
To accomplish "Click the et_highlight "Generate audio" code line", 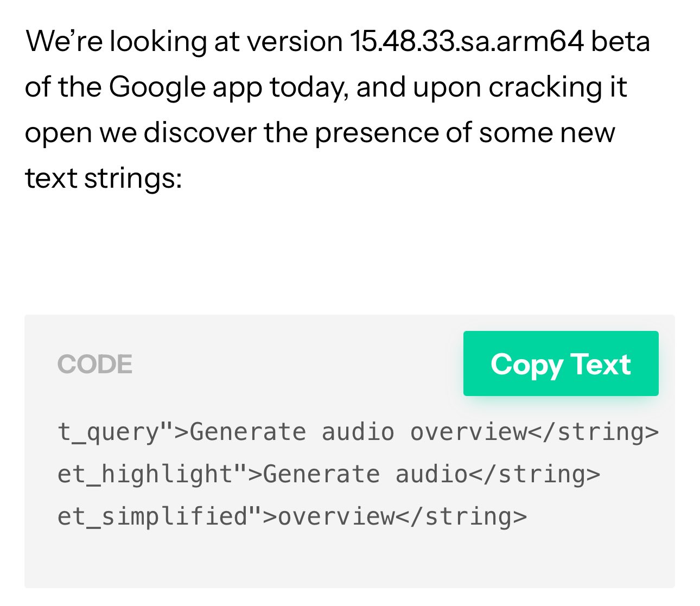I will 329,474.
